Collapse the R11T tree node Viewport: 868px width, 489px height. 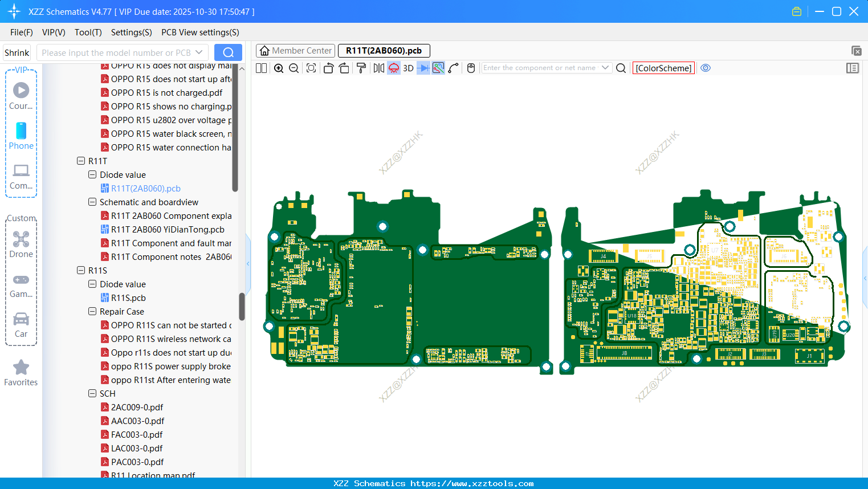(81, 161)
